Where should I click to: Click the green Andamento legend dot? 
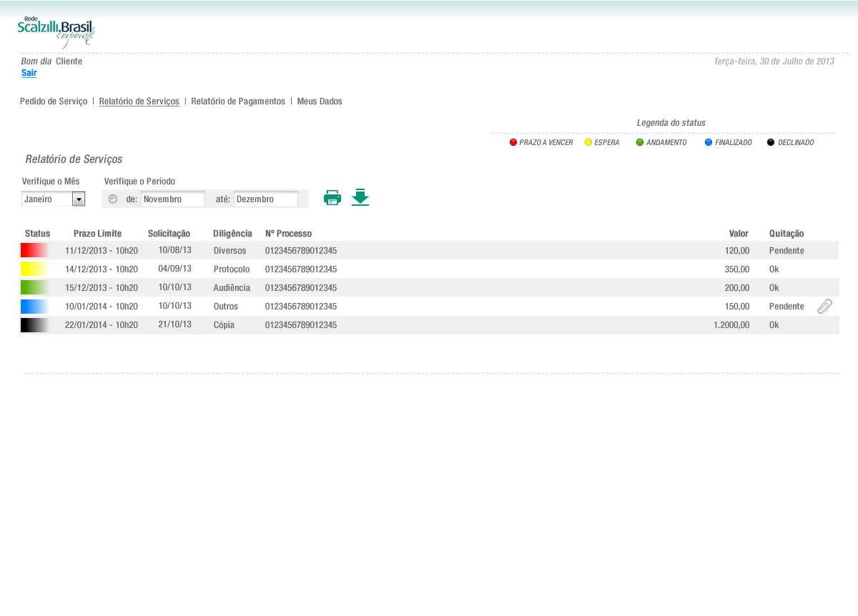(640, 142)
